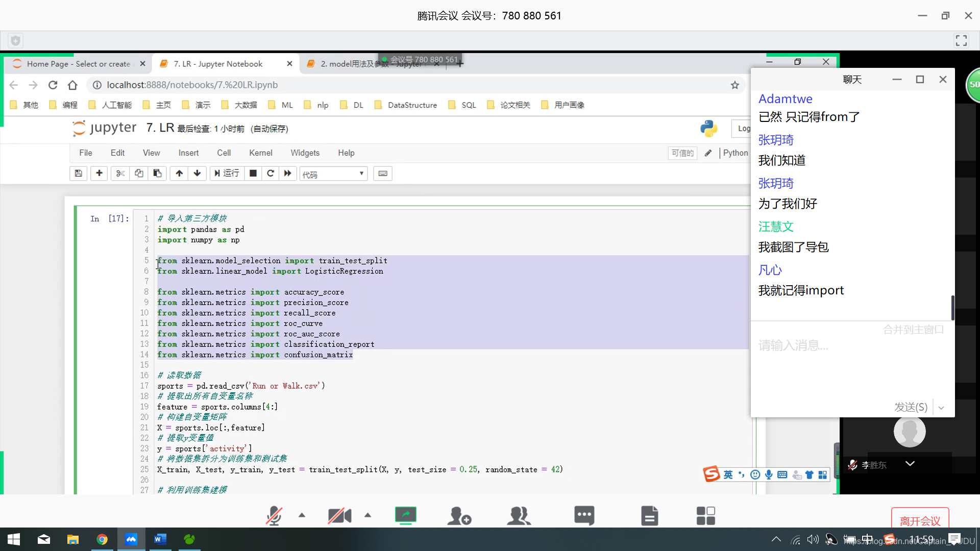Open the ML bookmark folder
The width and height of the screenshot is (980, 551).
coord(281,105)
